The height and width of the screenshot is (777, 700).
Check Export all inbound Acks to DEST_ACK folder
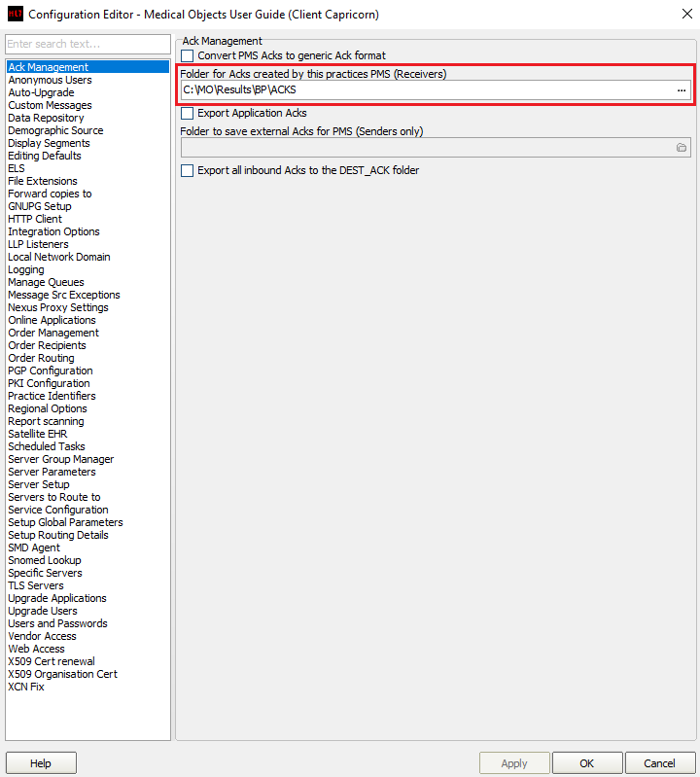(x=188, y=170)
